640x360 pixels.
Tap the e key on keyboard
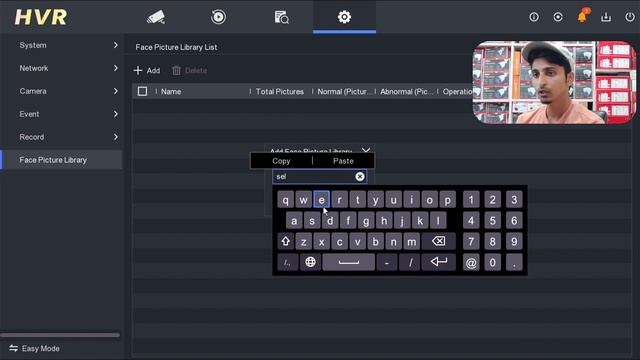click(x=321, y=200)
